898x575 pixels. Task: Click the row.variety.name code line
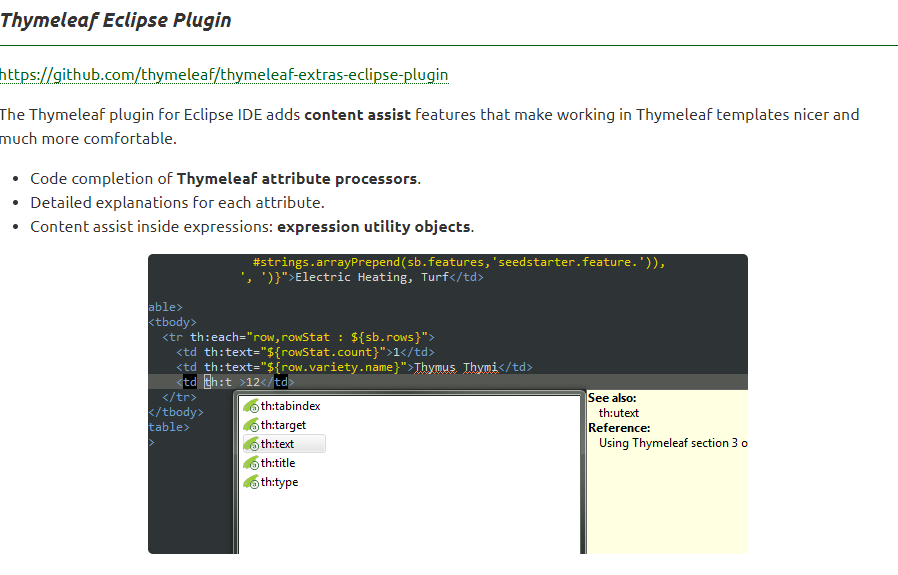(354, 367)
